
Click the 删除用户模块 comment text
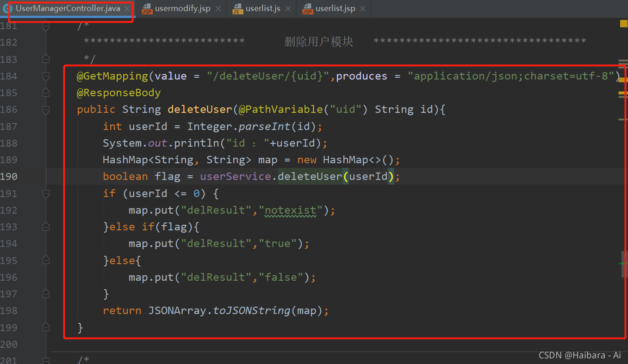pos(319,42)
